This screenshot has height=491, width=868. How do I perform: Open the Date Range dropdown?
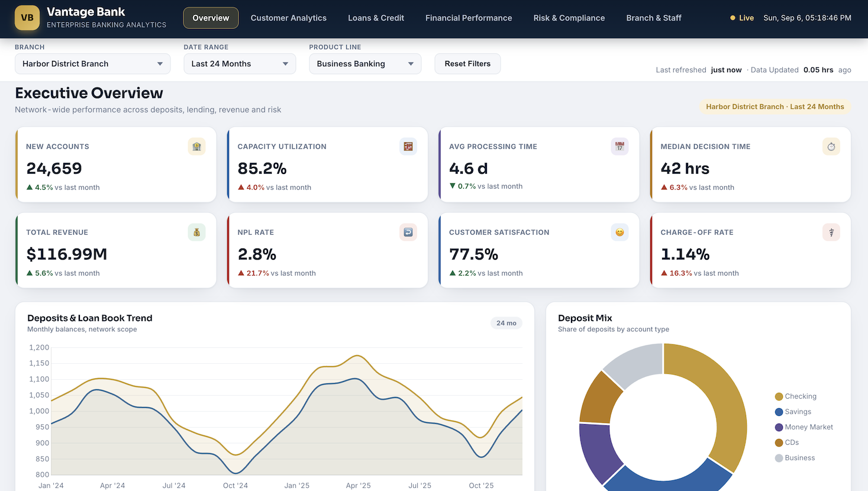click(x=240, y=64)
